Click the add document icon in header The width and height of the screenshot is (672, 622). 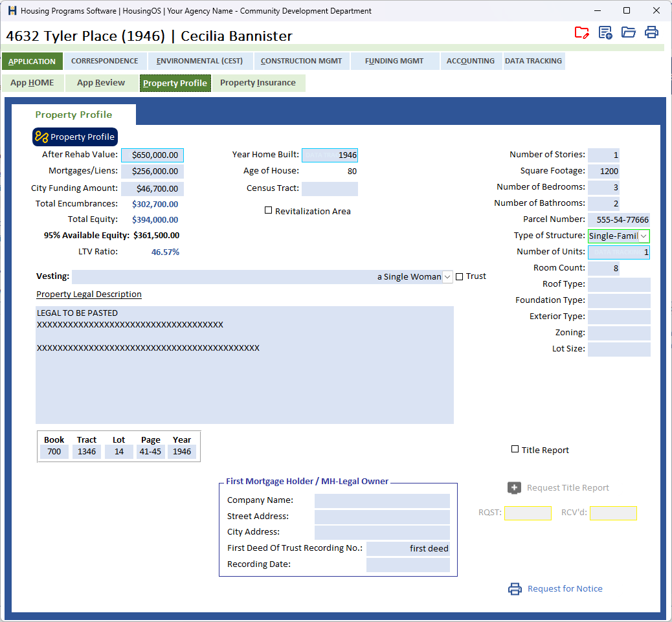pyautogui.click(x=605, y=32)
